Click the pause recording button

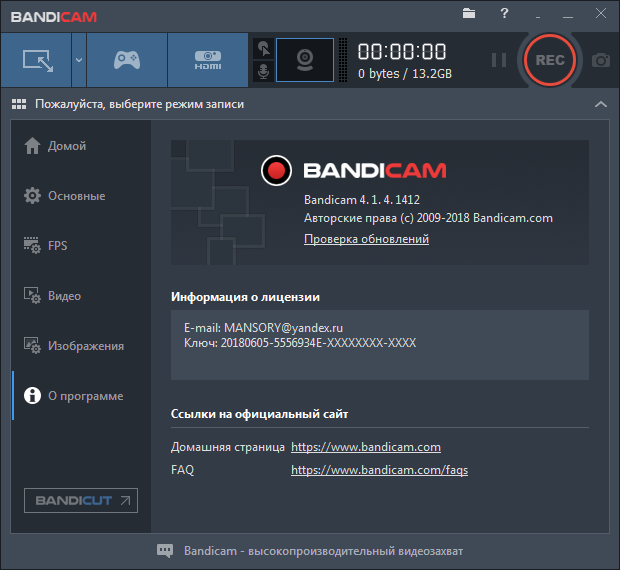pos(498,60)
